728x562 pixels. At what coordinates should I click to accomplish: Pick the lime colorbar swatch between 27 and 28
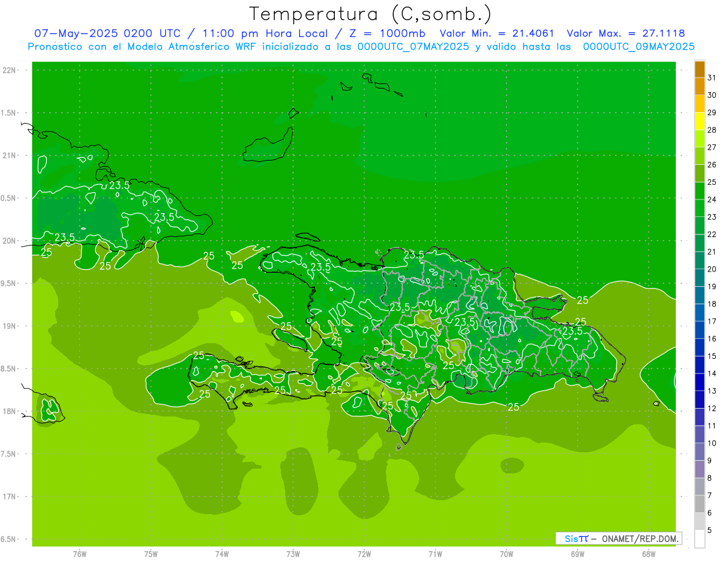699,138
